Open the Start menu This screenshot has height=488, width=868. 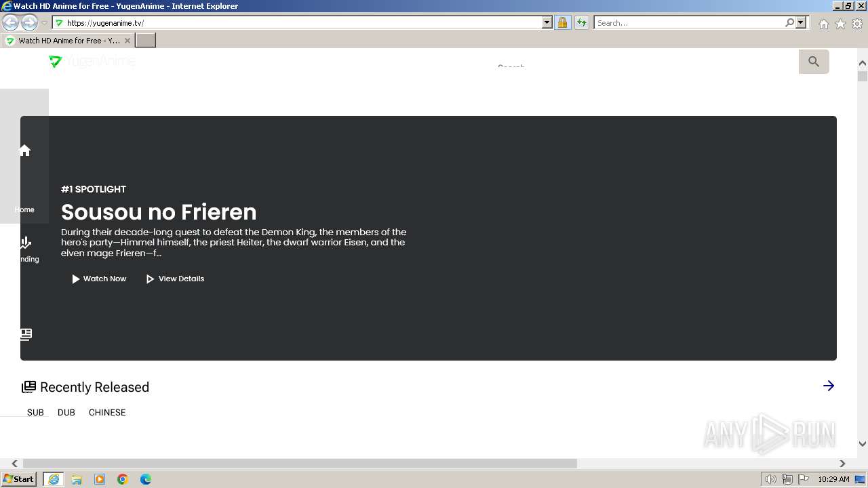[x=18, y=479]
